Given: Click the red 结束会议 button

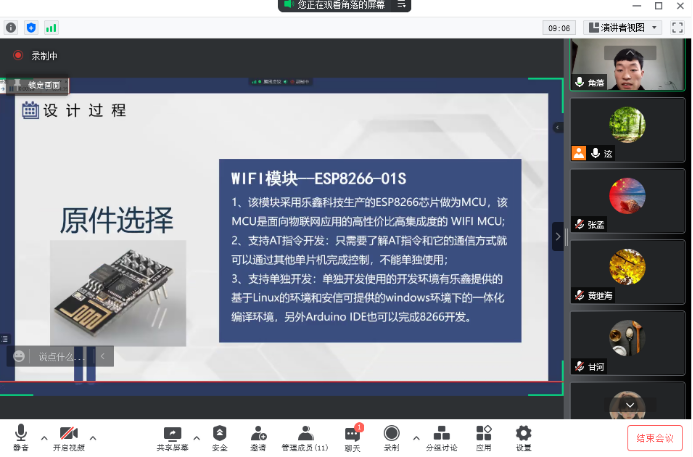Looking at the screenshot, I should 655,438.
